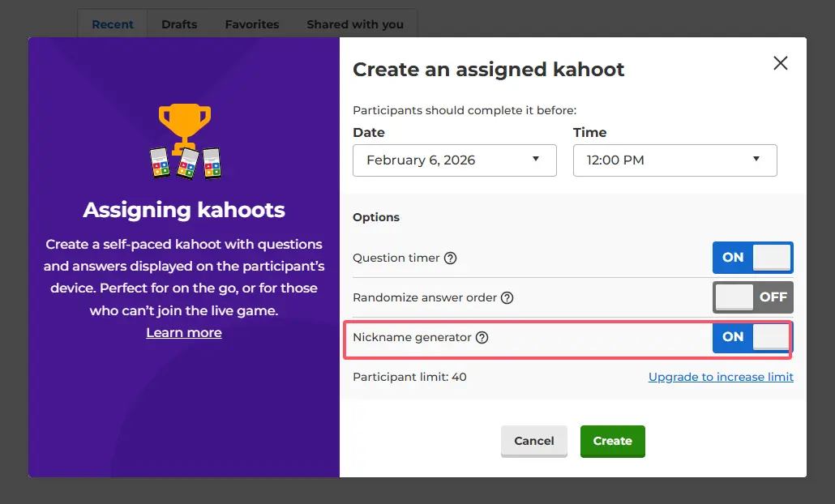
Task: Click the Nickname generator help icon
Action: click(x=482, y=337)
